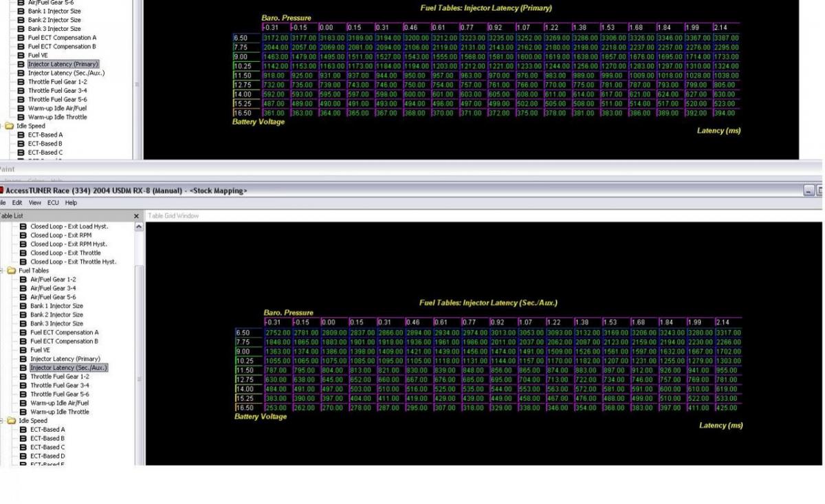Click table icon beside ECT-Based D

(23, 456)
